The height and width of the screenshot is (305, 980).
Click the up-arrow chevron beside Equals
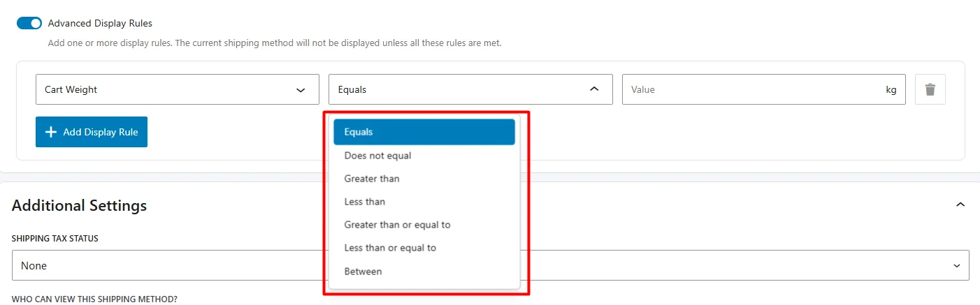[594, 89]
